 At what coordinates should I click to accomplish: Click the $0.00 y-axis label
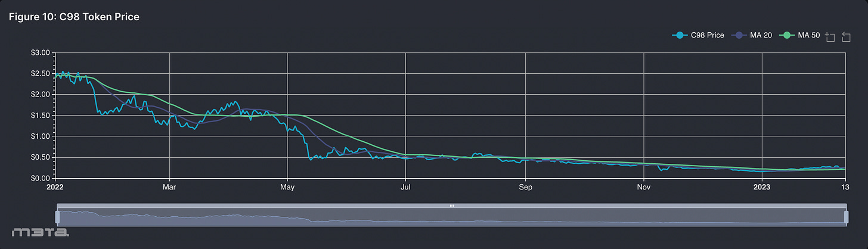click(42, 178)
